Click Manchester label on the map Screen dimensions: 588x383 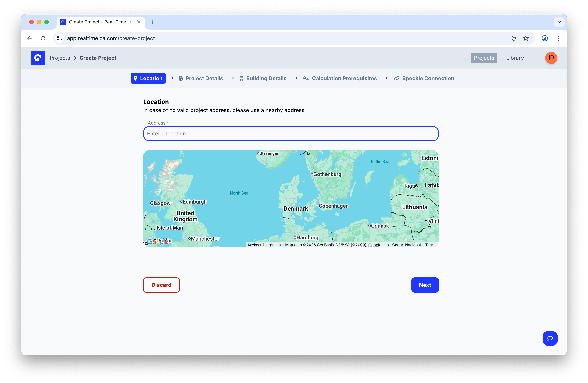[x=205, y=239]
